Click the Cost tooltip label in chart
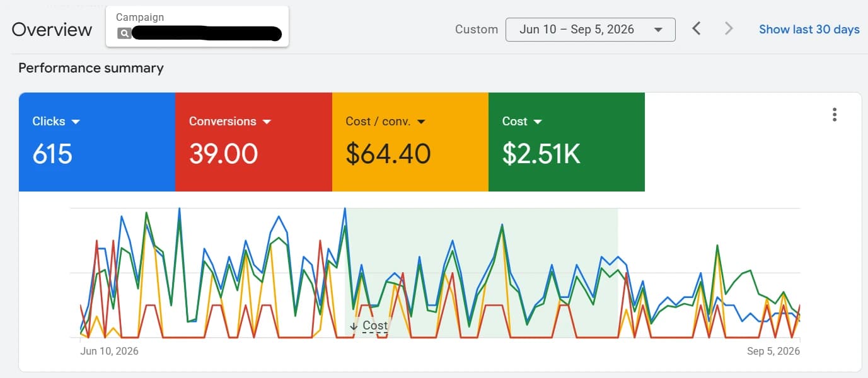 [375, 326]
